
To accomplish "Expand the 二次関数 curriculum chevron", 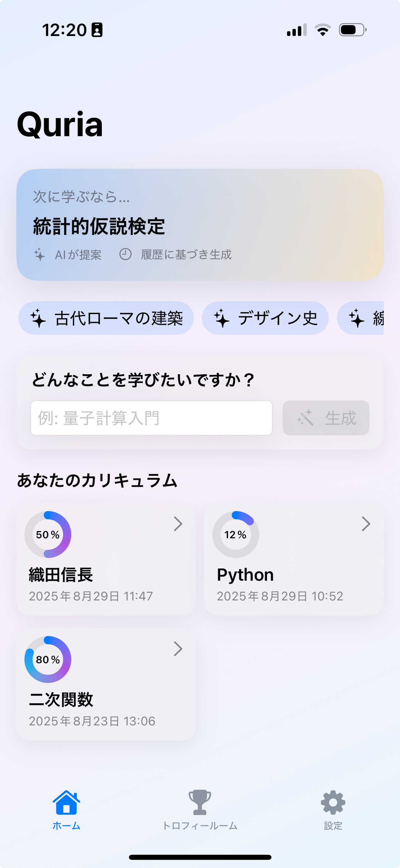I will coord(178,649).
